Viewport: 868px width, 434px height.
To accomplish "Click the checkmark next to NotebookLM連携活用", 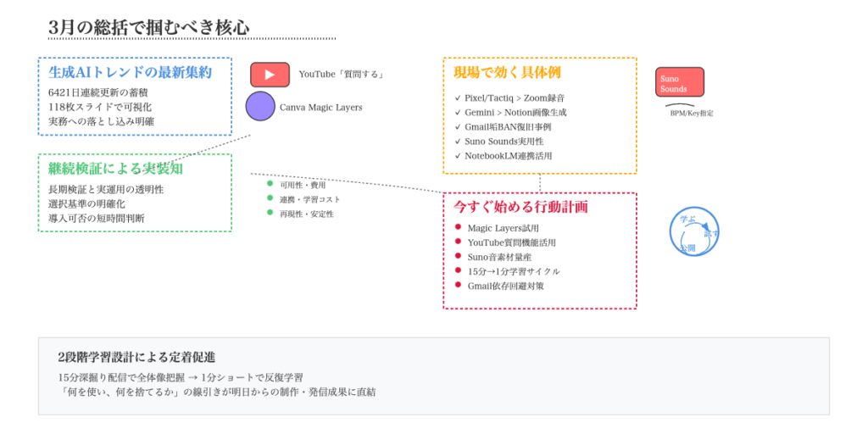I will (x=458, y=156).
